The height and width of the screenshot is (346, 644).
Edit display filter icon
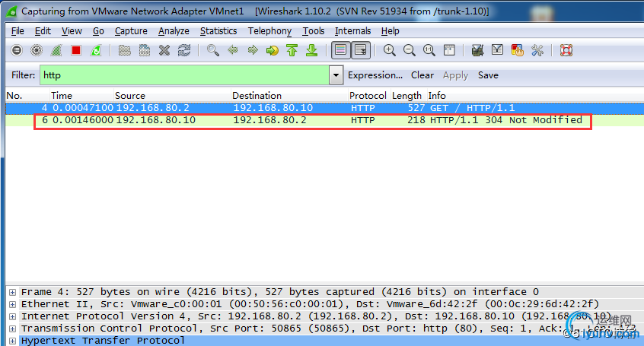pyautogui.click(x=497, y=50)
